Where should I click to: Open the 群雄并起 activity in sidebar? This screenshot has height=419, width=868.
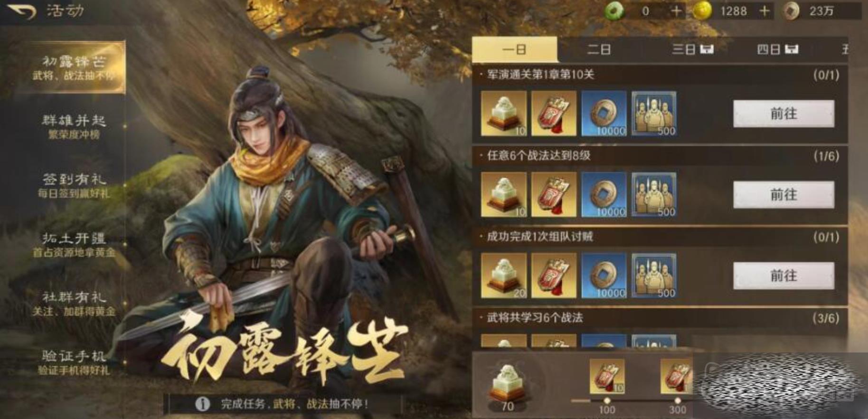(74, 126)
